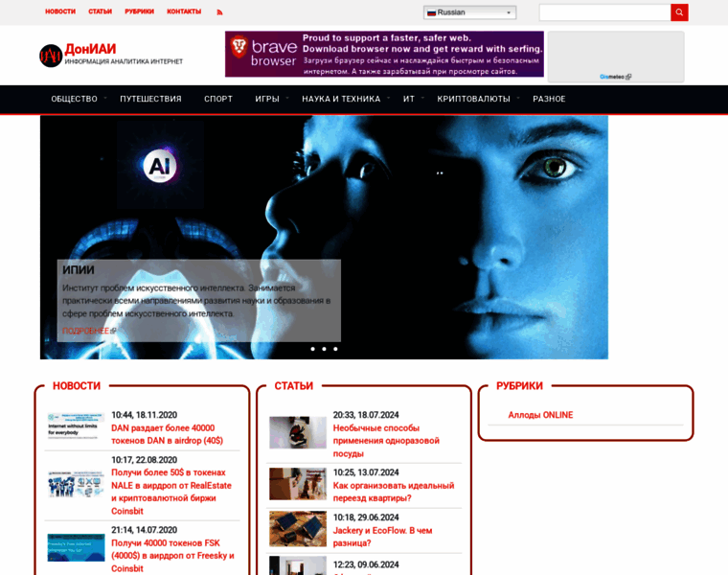Open the идеальный переезд квартиры article
The height and width of the screenshot is (575, 728).
tap(394, 492)
